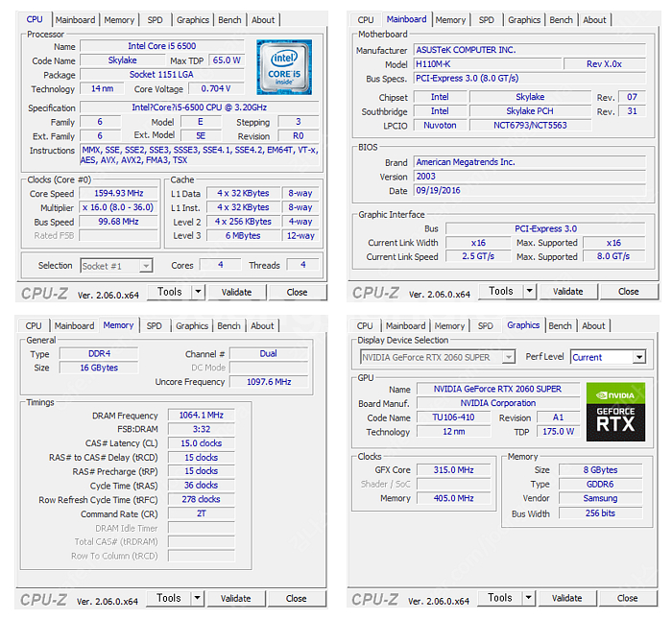Viewport: 672px width, 620px height.
Task: Click the Intel Core i5 logo in CPU window
Action: point(284,67)
